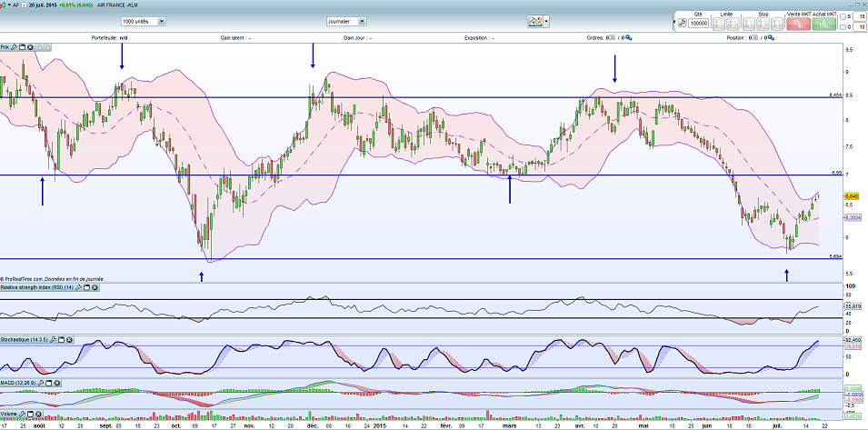Remove the RSI indicator panel
868x430 pixels.
click(95, 288)
